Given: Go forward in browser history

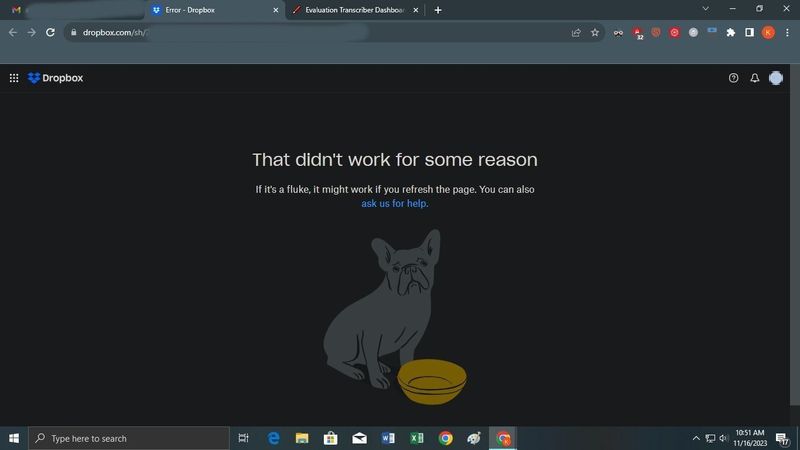Looking at the screenshot, I should 32,32.
